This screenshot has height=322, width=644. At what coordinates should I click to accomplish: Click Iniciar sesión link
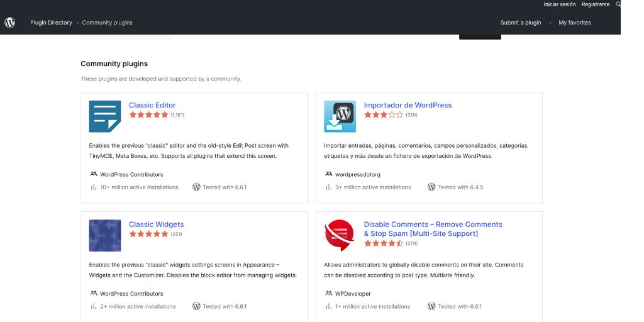tap(559, 4)
